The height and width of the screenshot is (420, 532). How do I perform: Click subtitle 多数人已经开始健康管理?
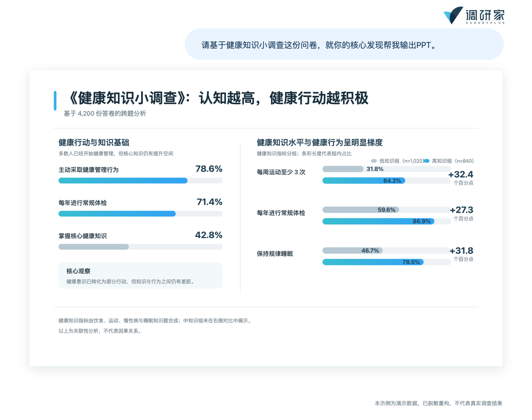[x=116, y=153]
